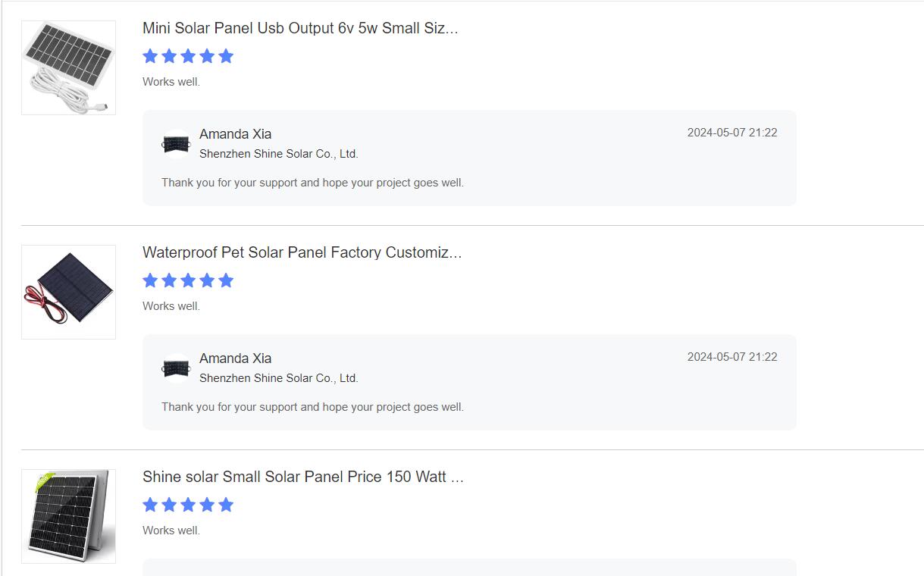Screen dimensions: 924x576
Task: Open the Shine solar 150 Watt panel thumbnail
Action: (68, 516)
